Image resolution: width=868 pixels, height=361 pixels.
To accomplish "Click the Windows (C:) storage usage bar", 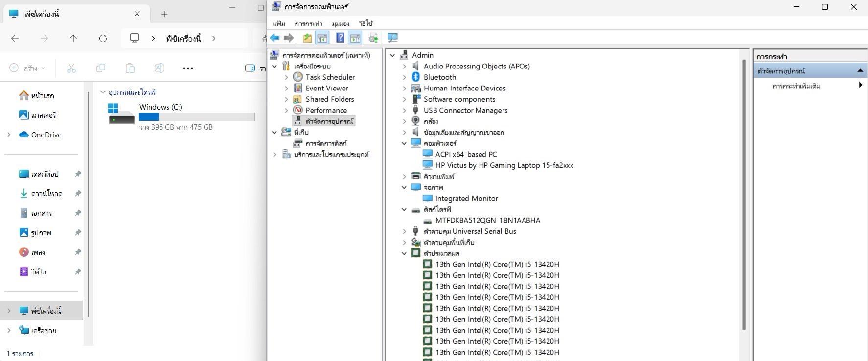I will pos(197,117).
